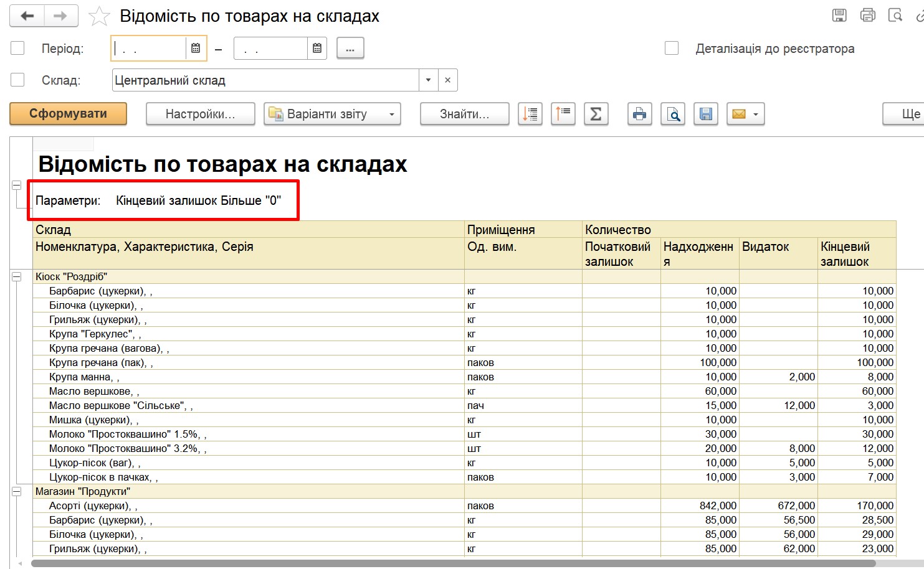Toggle the Період checkbox

[17, 48]
